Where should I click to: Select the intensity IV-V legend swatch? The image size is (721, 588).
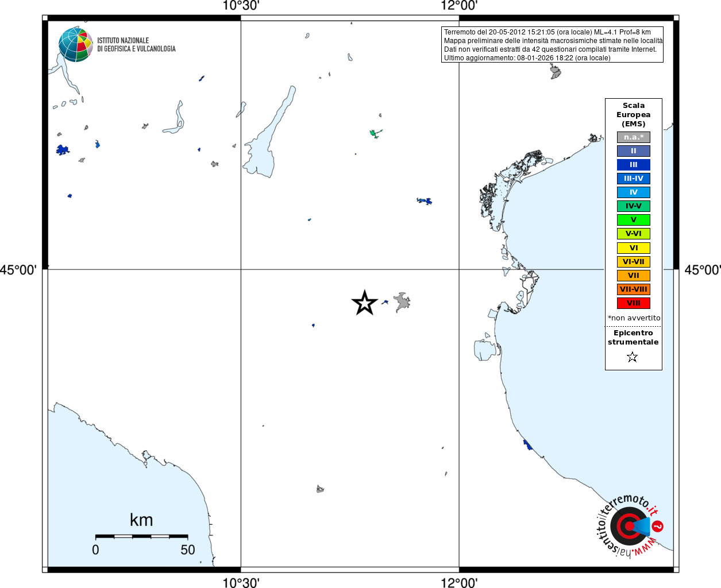(634, 206)
